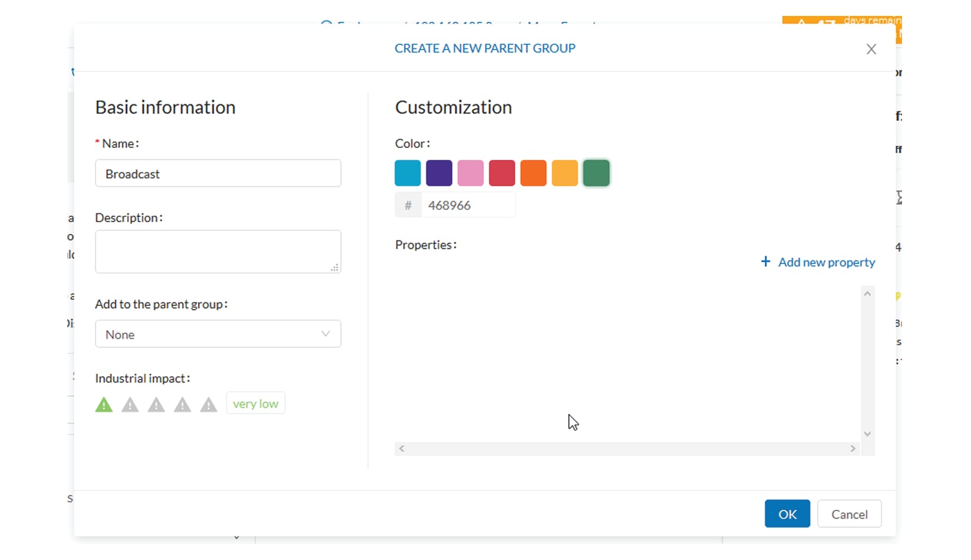Choose the orange color swatch
Screen dimensions: 971x560
pos(534,173)
